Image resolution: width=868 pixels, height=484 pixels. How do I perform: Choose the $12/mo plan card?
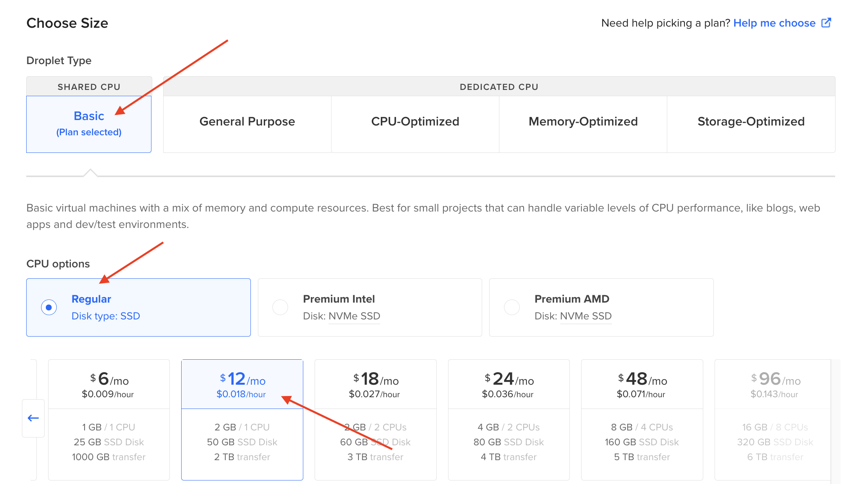[x=242, y=419]
